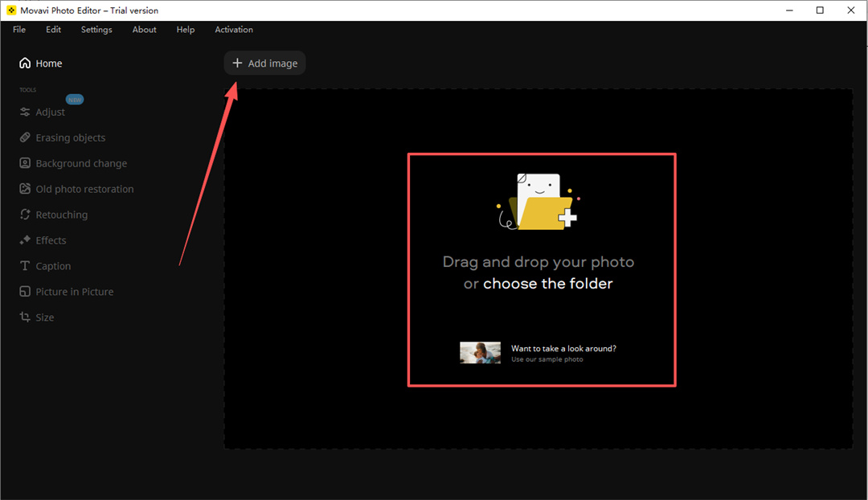The width and height of the screenshot is (868, 500).
Task: Select the Retouching label
Action: click(61, 215)
